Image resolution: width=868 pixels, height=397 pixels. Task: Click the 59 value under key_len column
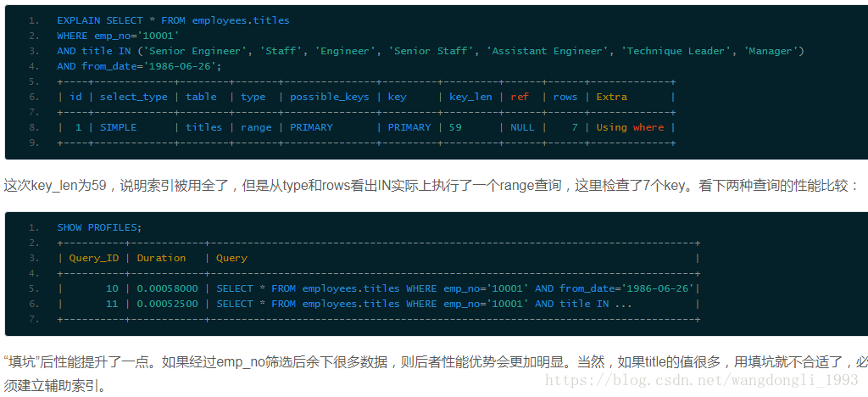(455, 127)
